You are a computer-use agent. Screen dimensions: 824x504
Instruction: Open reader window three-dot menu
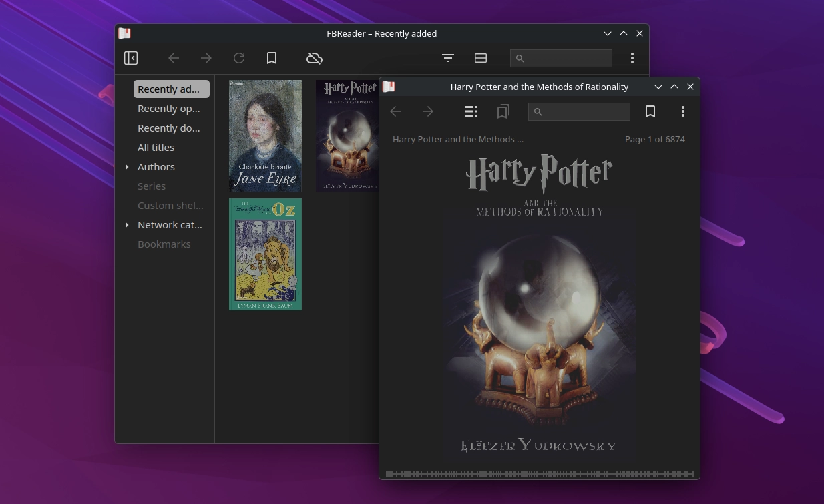(682, 112)
